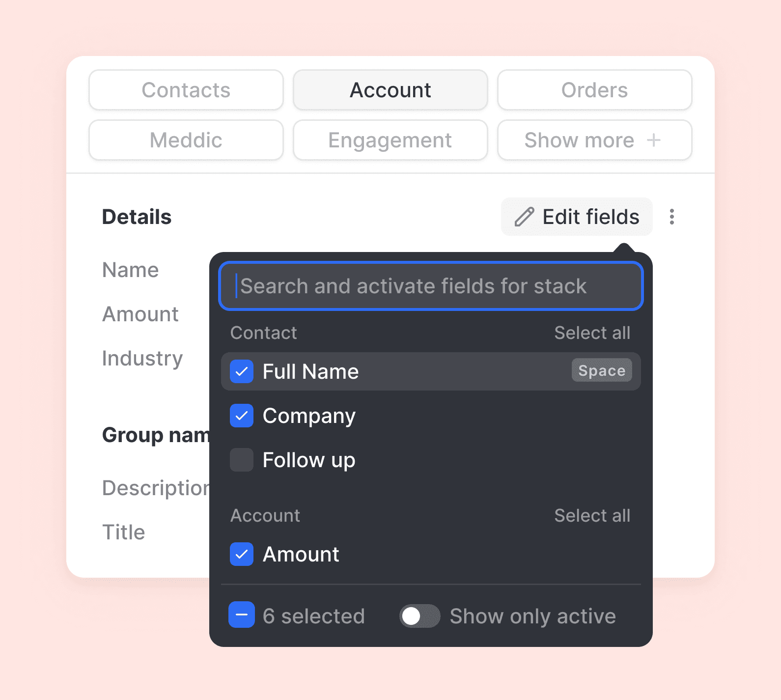The height and width of the screenshot is (700, 781).
Task: Open the Orders tab
Action: pyautogui.click(x=594, y=90)
